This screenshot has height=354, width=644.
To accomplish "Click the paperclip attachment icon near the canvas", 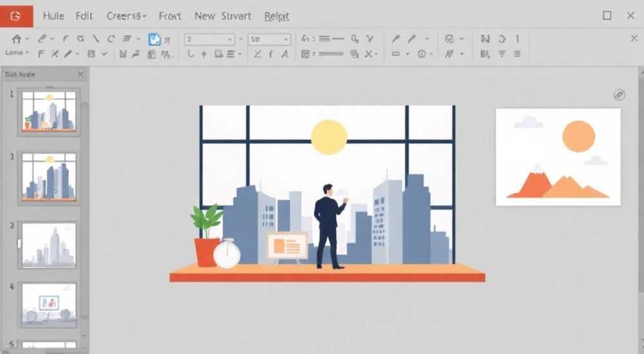I will click(620, 95).
